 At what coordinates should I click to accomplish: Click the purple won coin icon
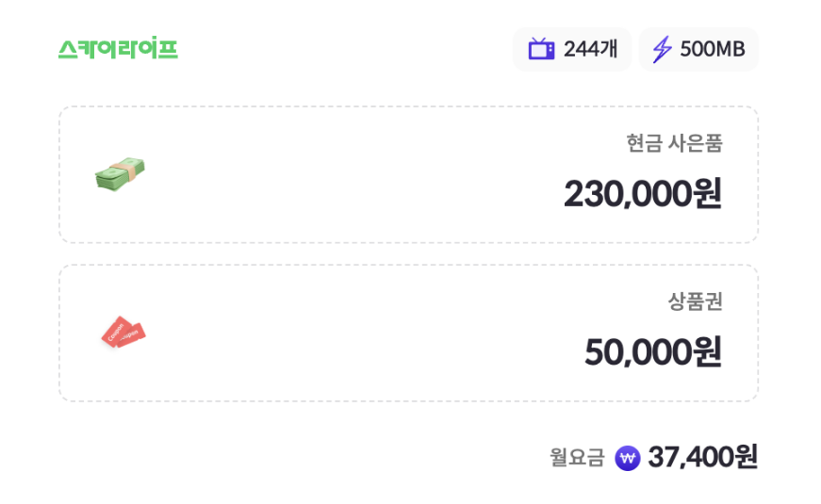628,458
